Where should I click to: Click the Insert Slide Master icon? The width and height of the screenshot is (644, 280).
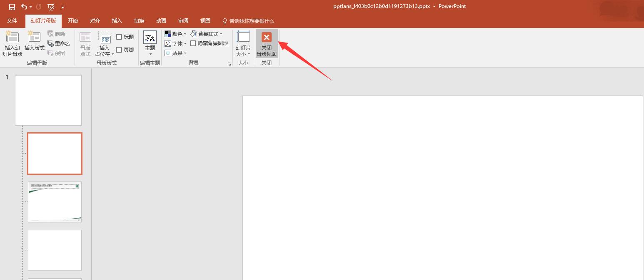point(12,37)
